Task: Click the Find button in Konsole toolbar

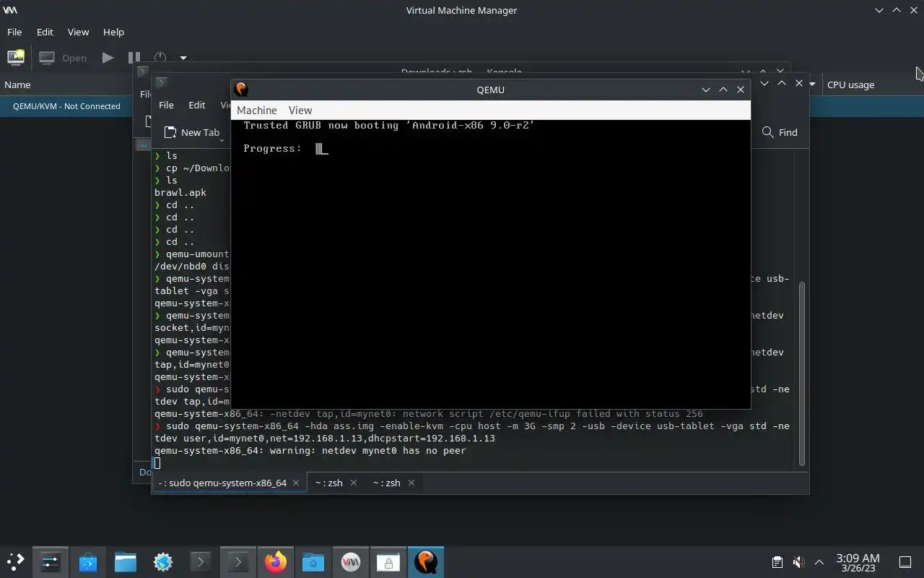Action: [780, 132]
